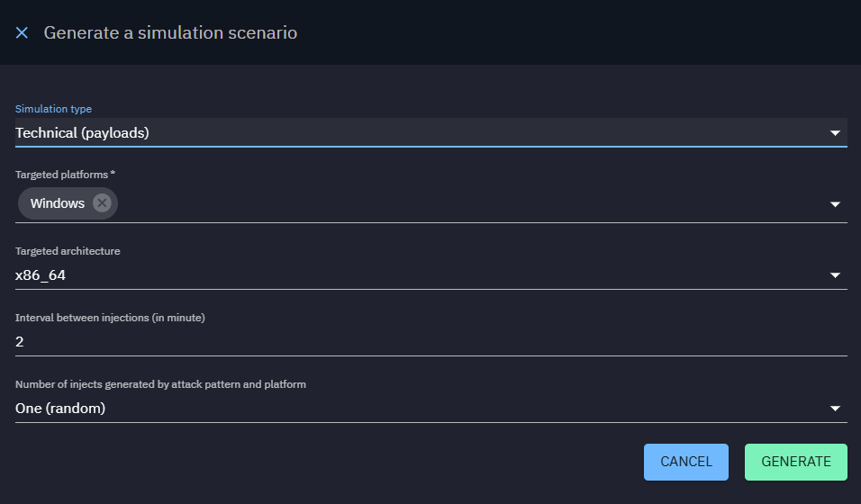Expand the Simulation type dropdown arrow

[835, 133]
